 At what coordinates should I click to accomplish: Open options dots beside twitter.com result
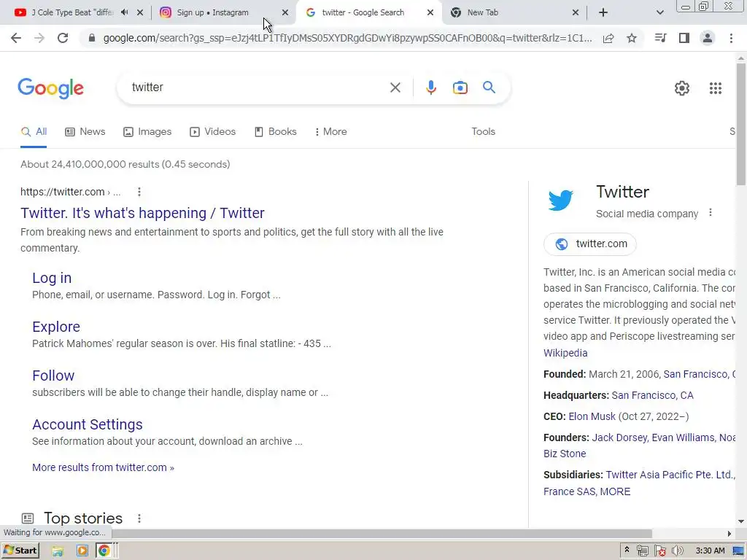coord(139,192)
